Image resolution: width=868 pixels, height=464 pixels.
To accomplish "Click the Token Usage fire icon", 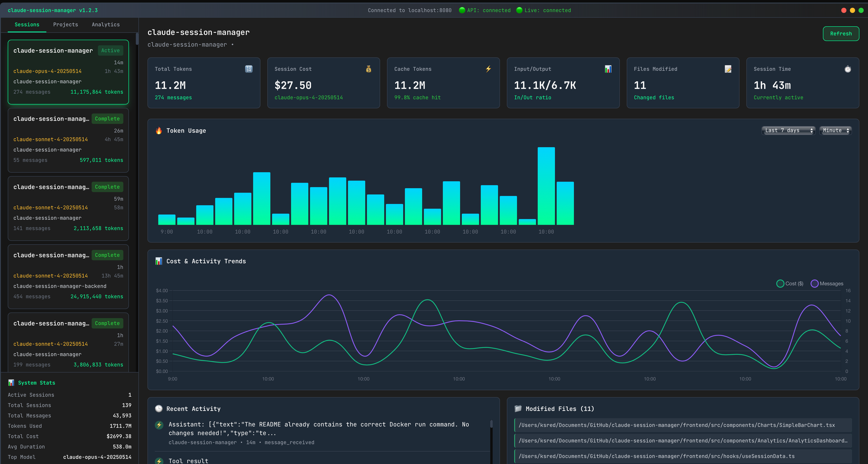I will pyautogui.click(x=159, y=131).
